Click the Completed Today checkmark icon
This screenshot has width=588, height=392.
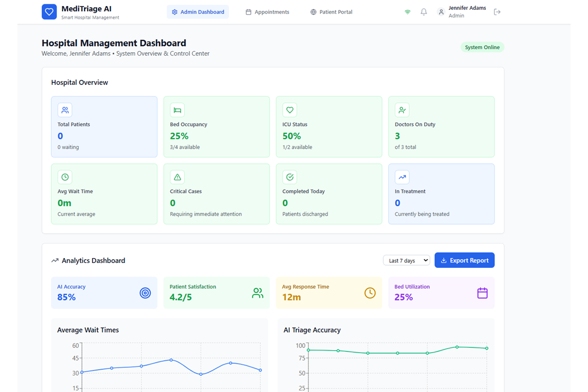290,177
